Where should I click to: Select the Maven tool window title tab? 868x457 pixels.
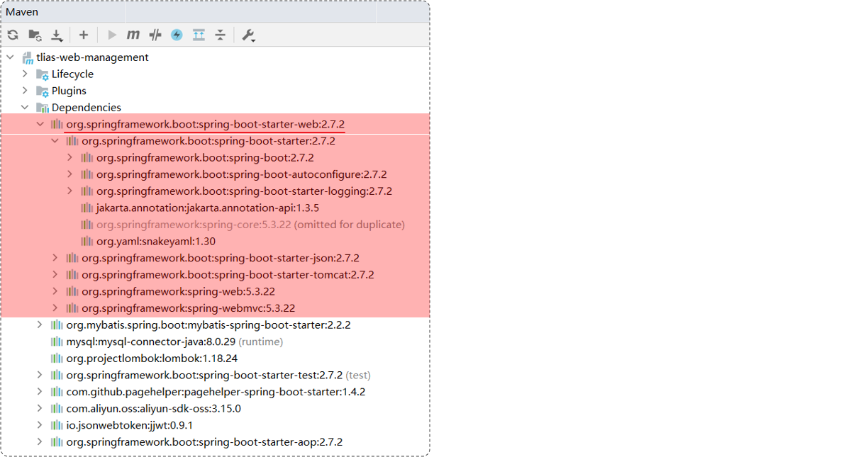pyautogui.click(x=22, y=12)
